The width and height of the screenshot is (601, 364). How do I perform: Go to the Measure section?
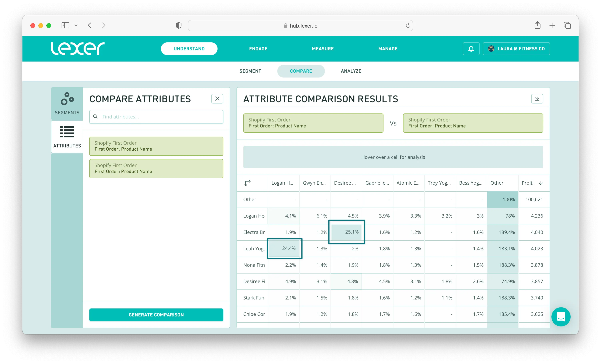coord(322,49)
